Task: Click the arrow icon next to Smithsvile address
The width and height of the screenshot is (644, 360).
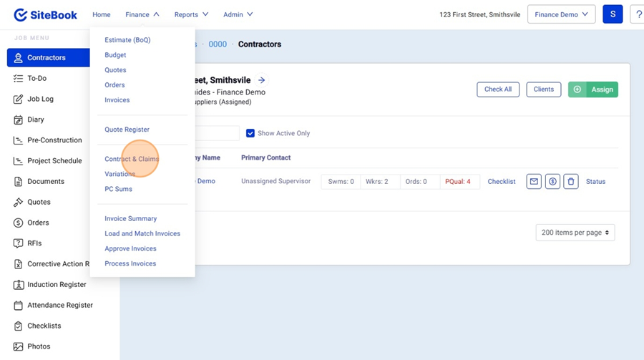Action: point(262,80)
